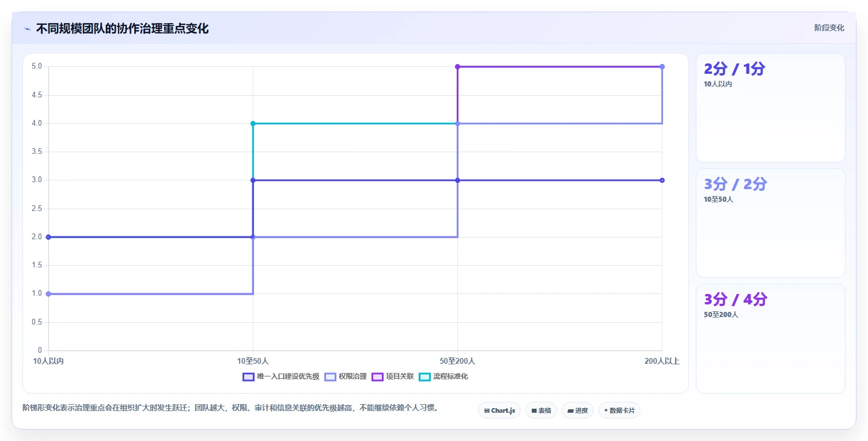Open the 3分 / 4分 card for 50至200人
868x441 pixels.
click(x=770, y=338)
